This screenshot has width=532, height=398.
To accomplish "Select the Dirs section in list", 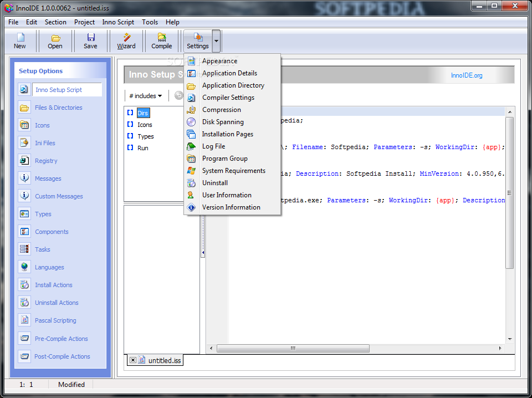I will 143,113.
